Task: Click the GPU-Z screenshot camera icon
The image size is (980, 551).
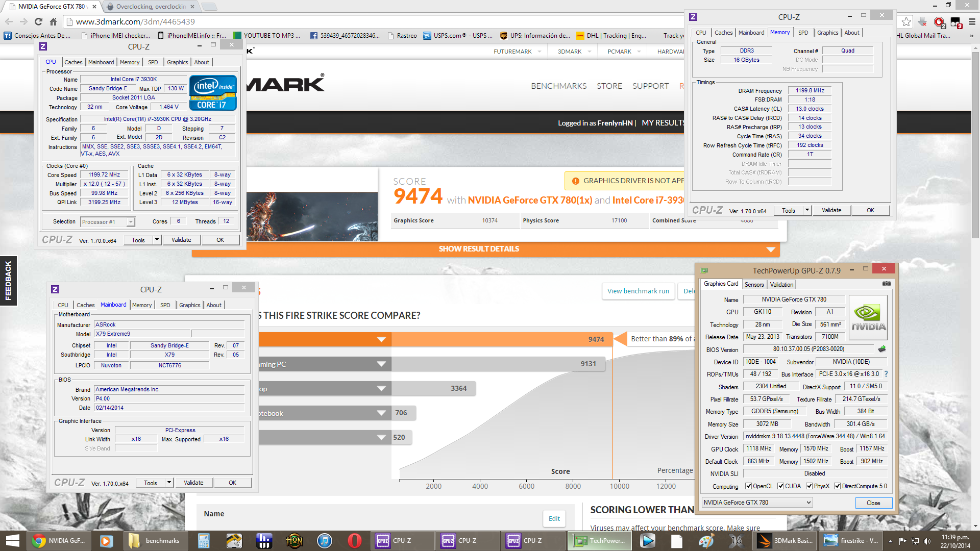Action: point(887,284)
